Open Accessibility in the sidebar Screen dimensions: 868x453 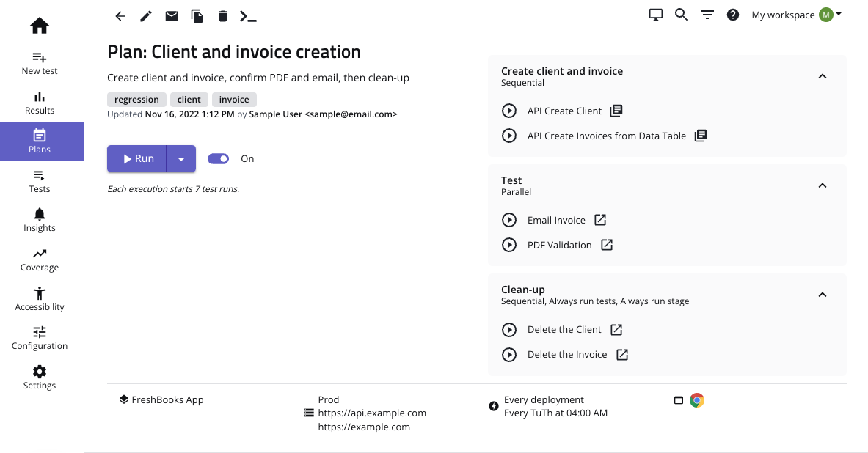pyautogui.click(x=40, y=299)
